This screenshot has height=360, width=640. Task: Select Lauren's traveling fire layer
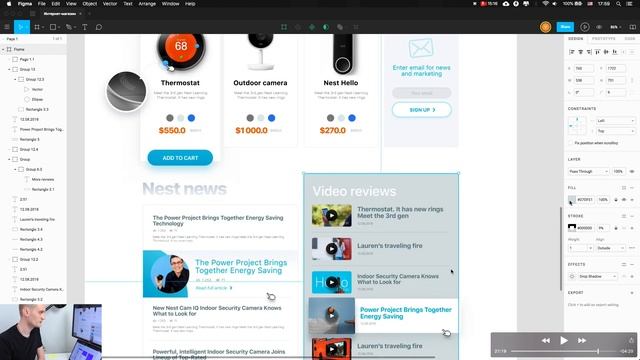coord(37,220)
